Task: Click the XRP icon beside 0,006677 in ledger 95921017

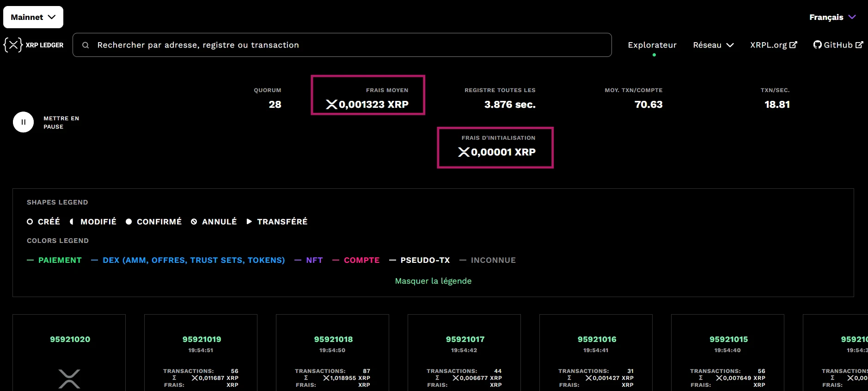Action: point(456,378)
